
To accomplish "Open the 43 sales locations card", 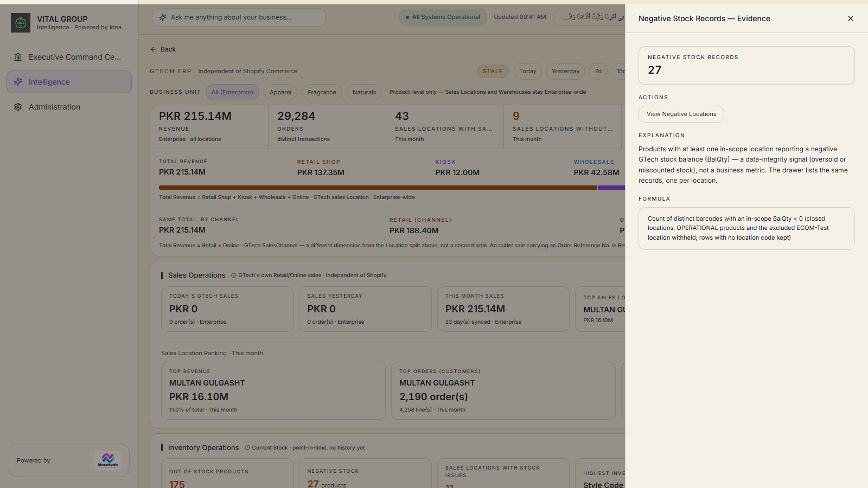I will (445, 127).
